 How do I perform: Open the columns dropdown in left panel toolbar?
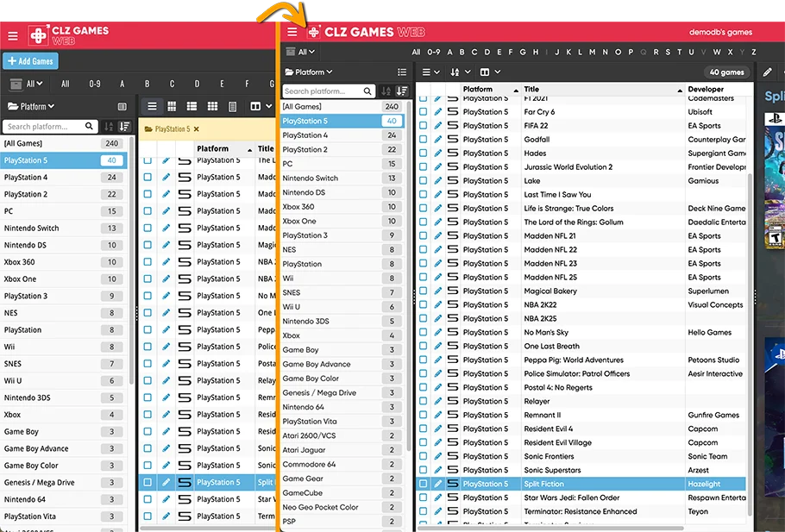point(261,106)
